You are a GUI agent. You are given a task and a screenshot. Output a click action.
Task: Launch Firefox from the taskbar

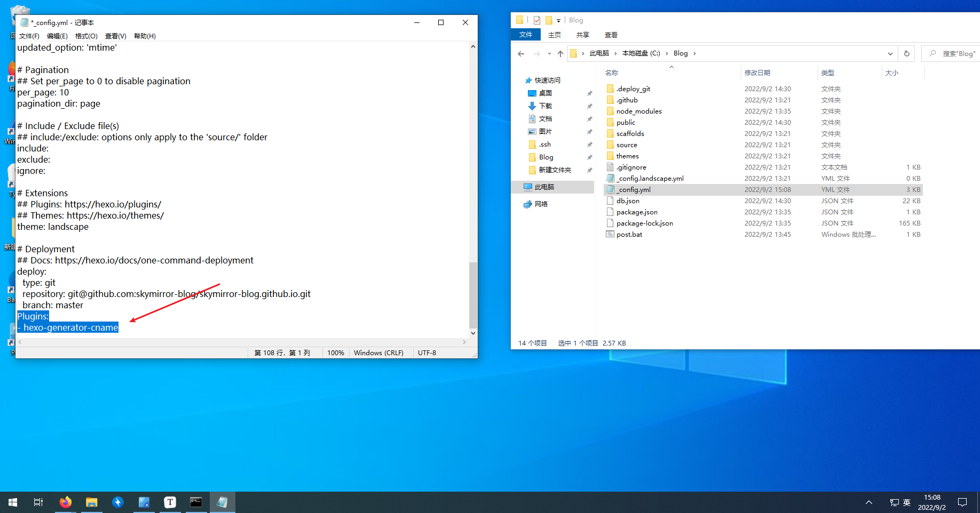point(66,502)
